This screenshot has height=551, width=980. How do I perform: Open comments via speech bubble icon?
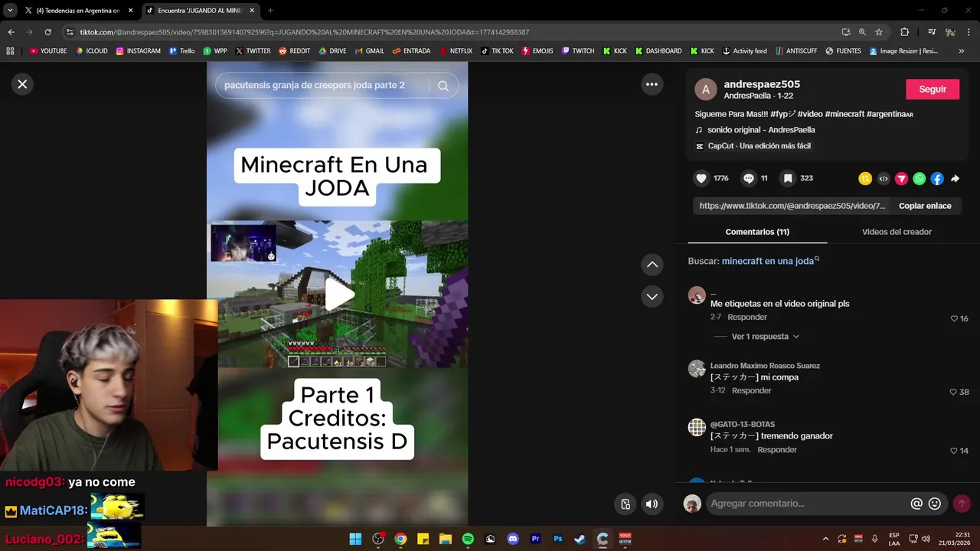pos(749,178)
